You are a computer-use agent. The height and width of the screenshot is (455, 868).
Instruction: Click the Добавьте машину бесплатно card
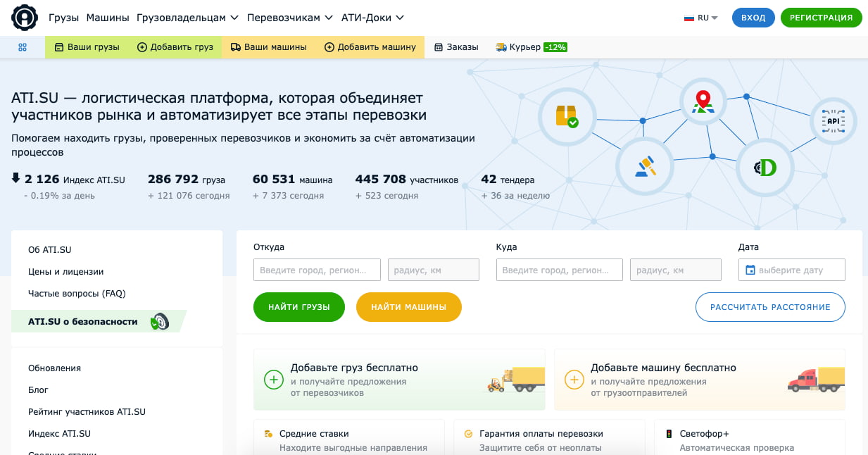(700, 380)
